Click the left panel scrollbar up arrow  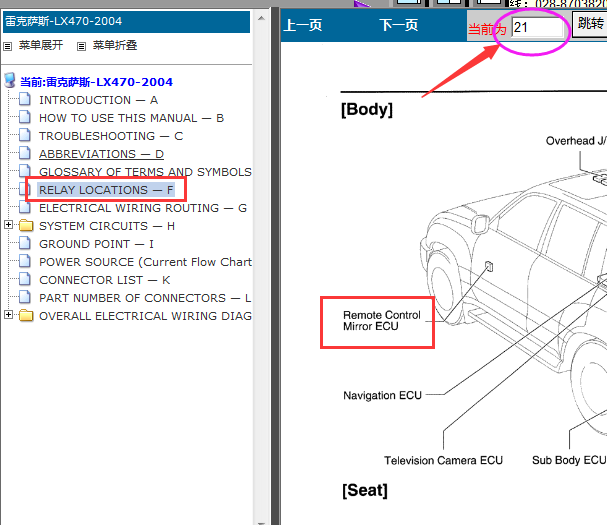pos(261,18)
